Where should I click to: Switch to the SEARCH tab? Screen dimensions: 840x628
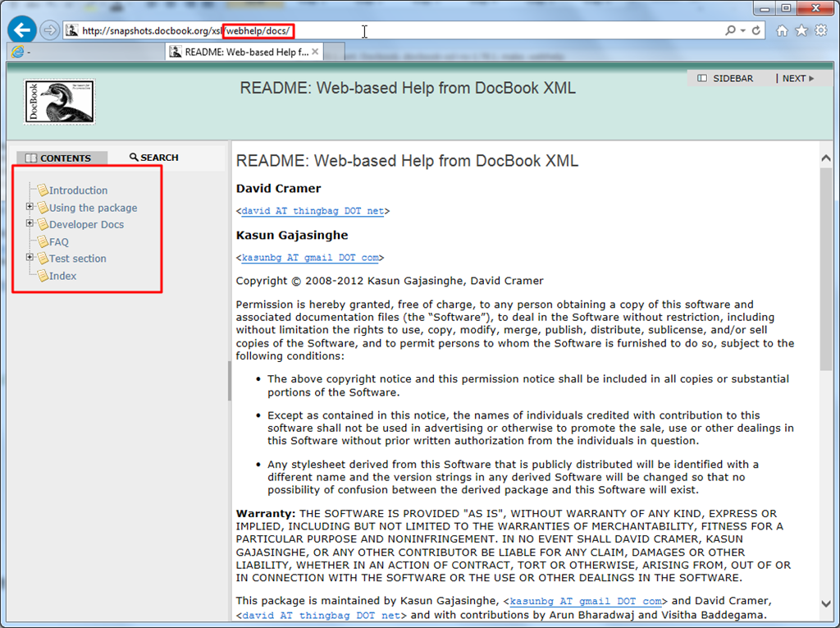(153, 158)
